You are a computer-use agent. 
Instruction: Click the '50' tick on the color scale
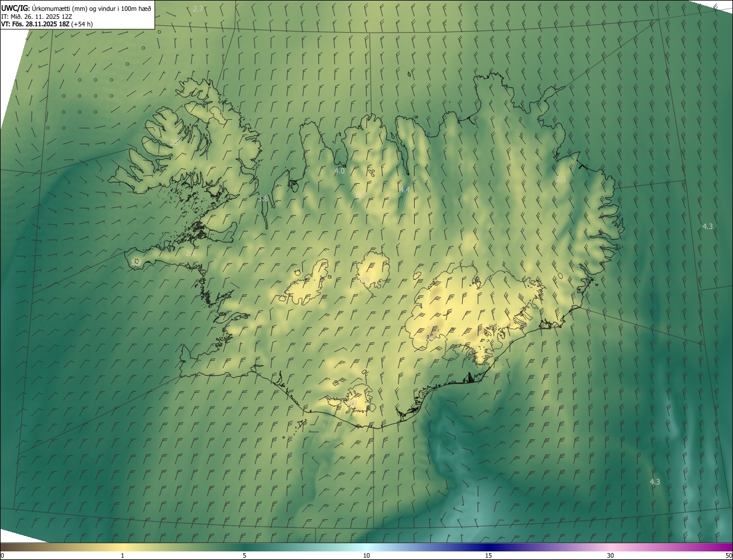728,556
